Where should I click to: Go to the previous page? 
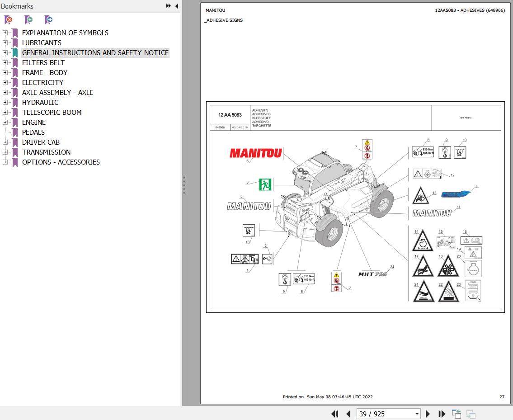(x=348, y=414)
